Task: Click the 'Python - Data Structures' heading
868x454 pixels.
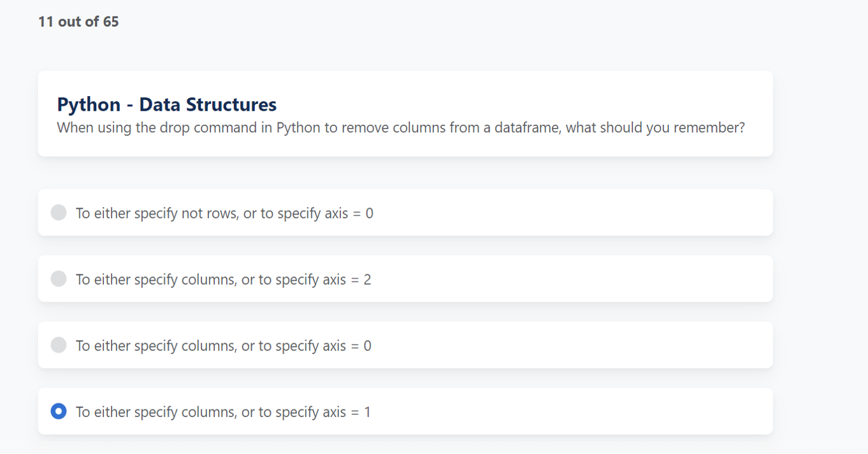Action: click(166, 104)
